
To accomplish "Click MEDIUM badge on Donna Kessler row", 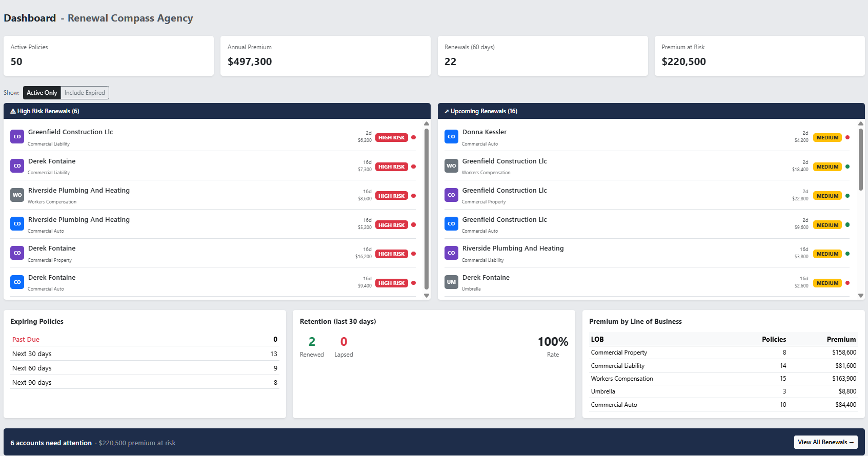I will [x=827, y=137].
